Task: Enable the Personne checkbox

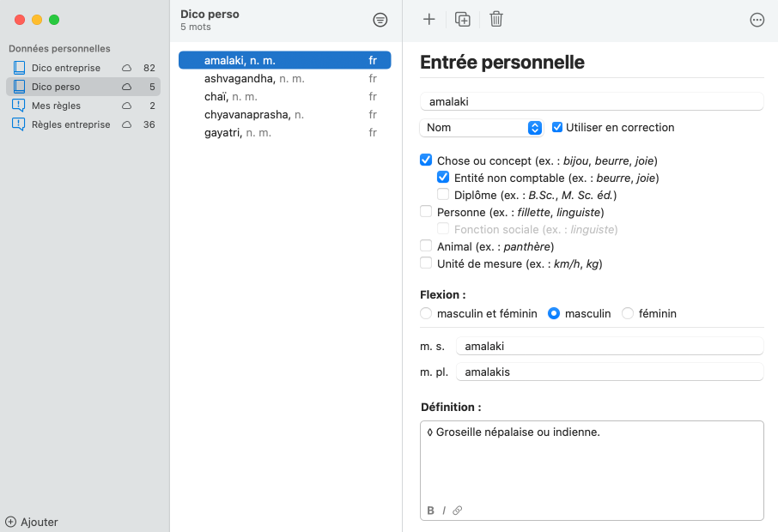Action: click(426, 212)
